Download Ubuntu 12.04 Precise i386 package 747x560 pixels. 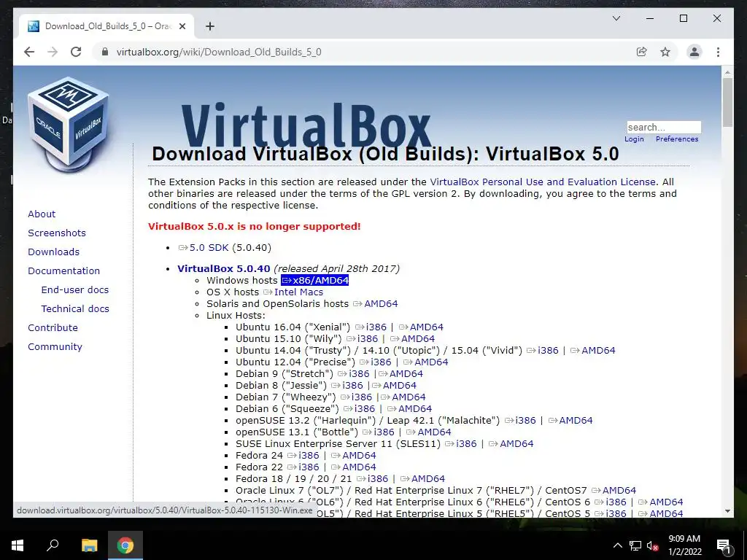[x=376, y=362]
